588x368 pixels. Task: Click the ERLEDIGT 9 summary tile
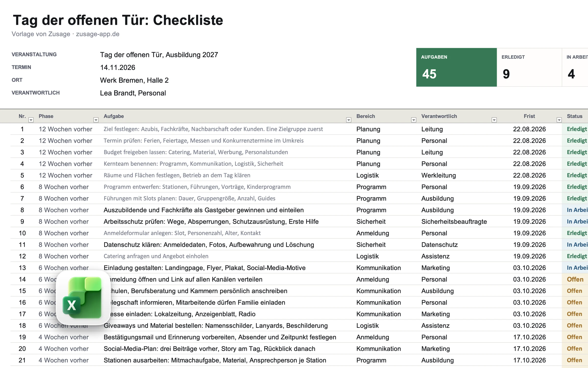tap(529, 67)
